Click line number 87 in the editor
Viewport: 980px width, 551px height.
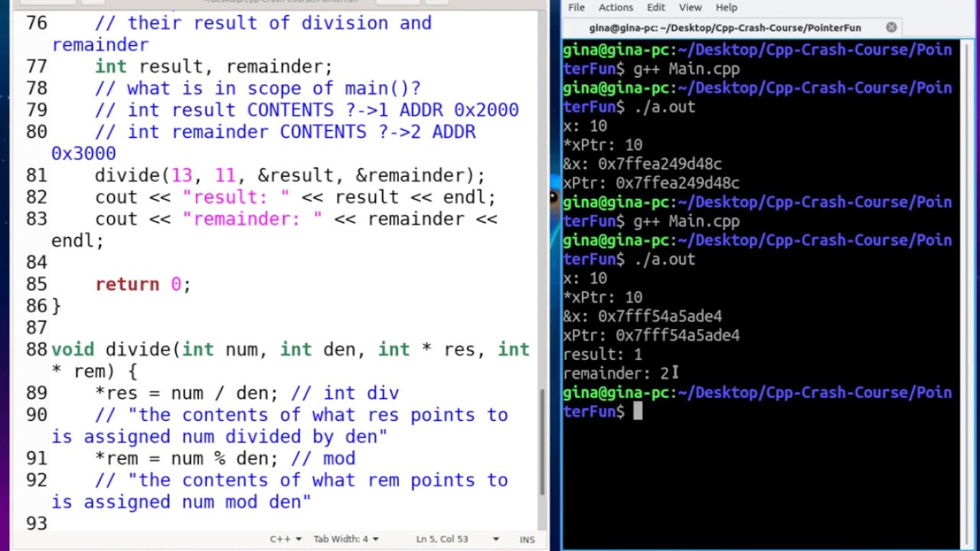(x=36, y=328)
